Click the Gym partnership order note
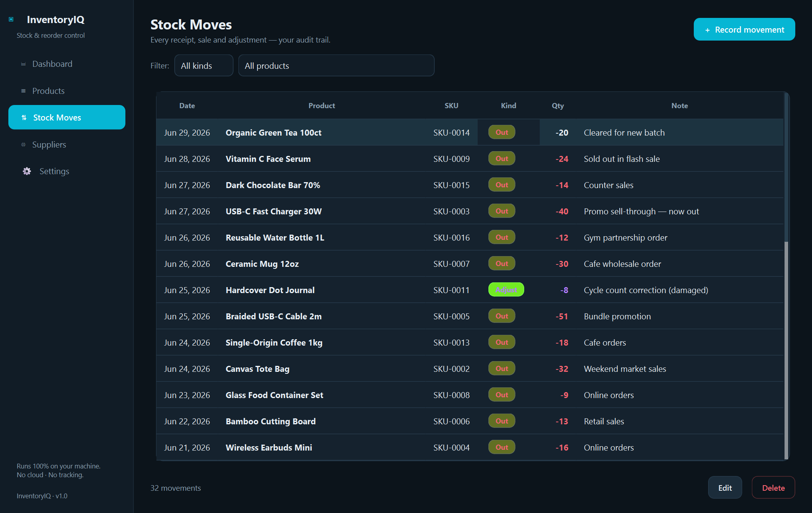Screen dimensions: 812x513 [625, 238]
